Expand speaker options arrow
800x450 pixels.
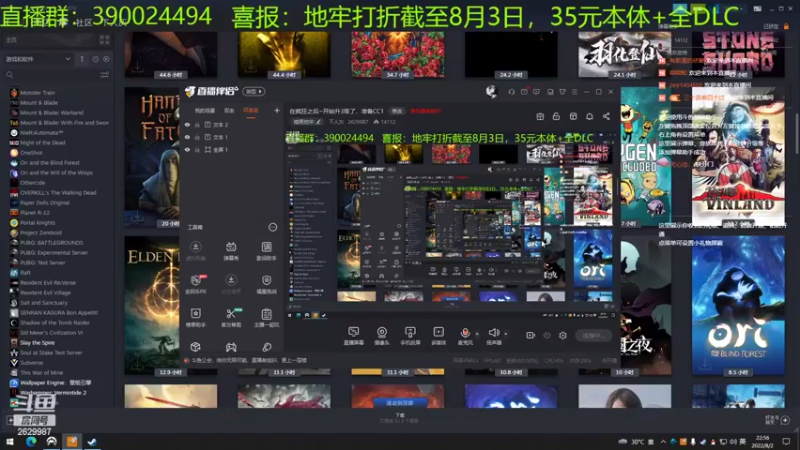[x=506, y=334]
